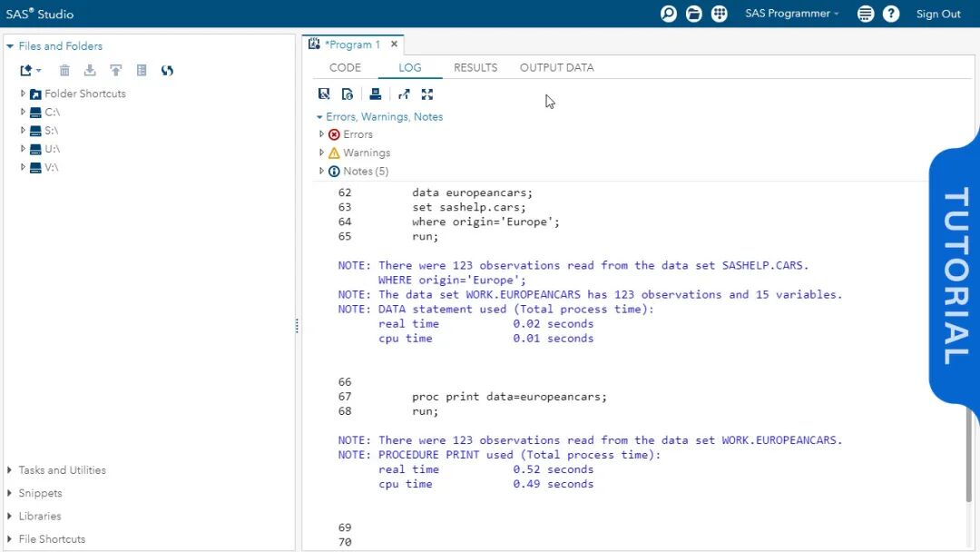Select the *Program 1 tab
The image size is (980, 552).
tap(352, 44)
